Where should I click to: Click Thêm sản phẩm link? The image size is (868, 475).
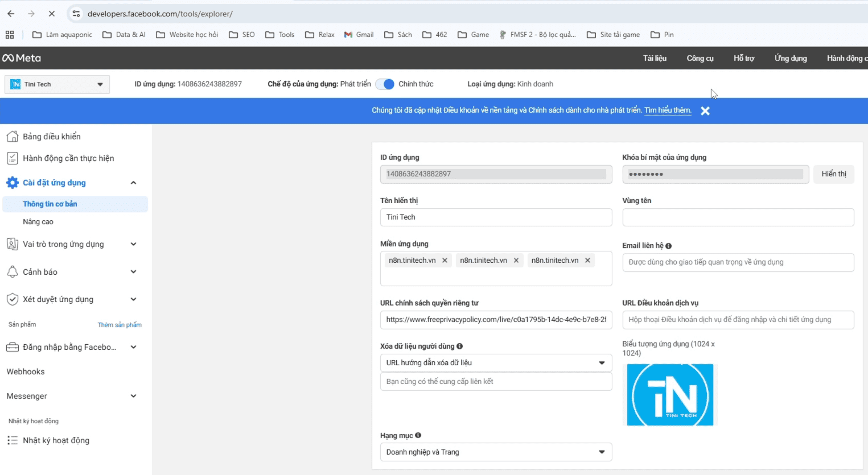click(120, 325)
